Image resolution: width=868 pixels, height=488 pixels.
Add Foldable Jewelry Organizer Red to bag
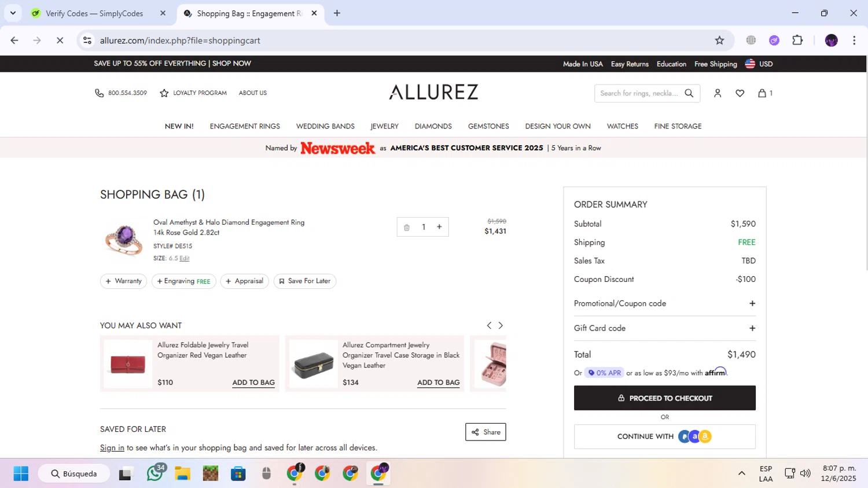(253, 383)
